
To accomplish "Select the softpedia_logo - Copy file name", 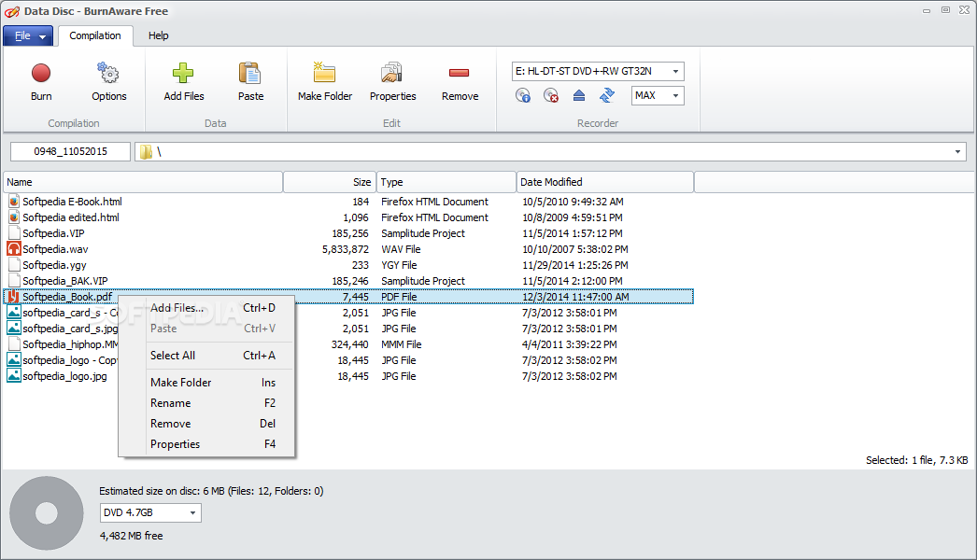I will pos(70,360).
